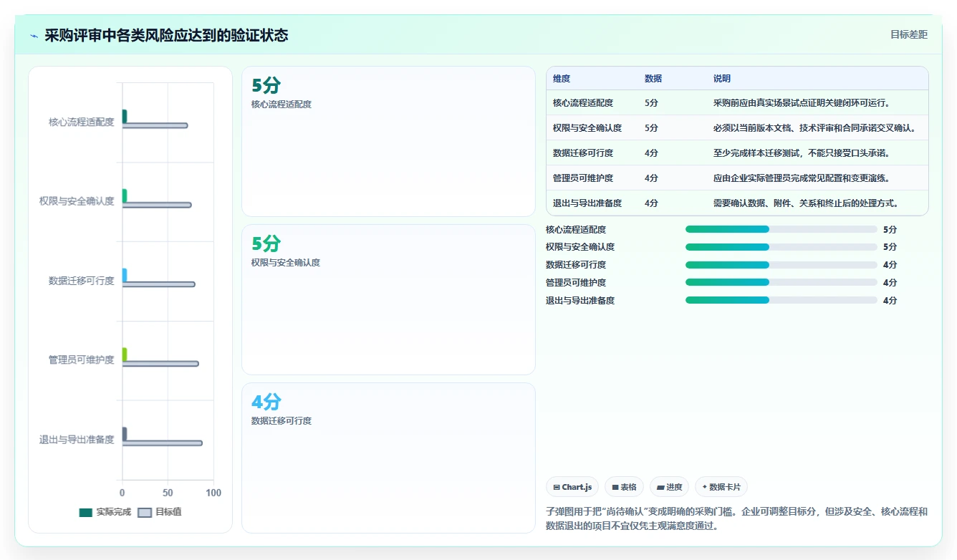
Task: Click the 退出与导出准备度 target bar in chart
Action: [x=162, y=443]
